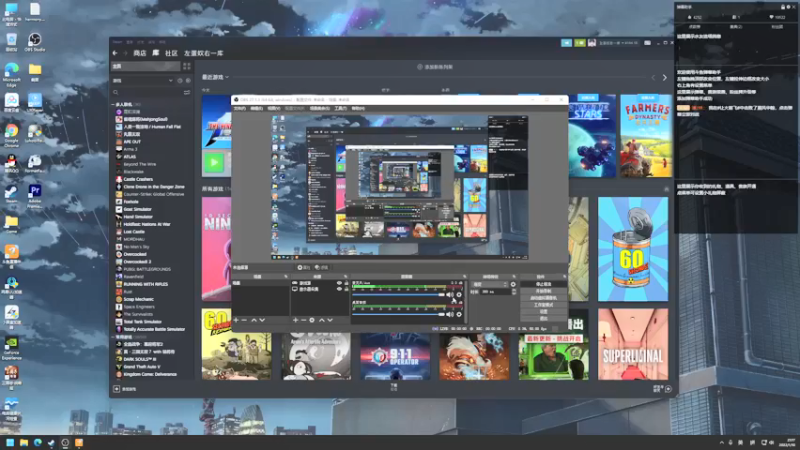800x450 pixels.
Task: Select APE OUT in library list
Action: [129, 141]
